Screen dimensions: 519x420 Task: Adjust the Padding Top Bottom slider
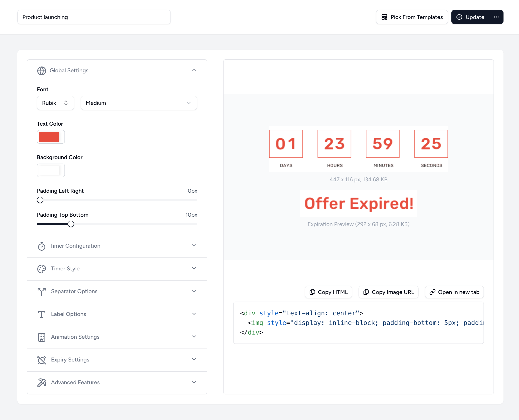(71, 224)
